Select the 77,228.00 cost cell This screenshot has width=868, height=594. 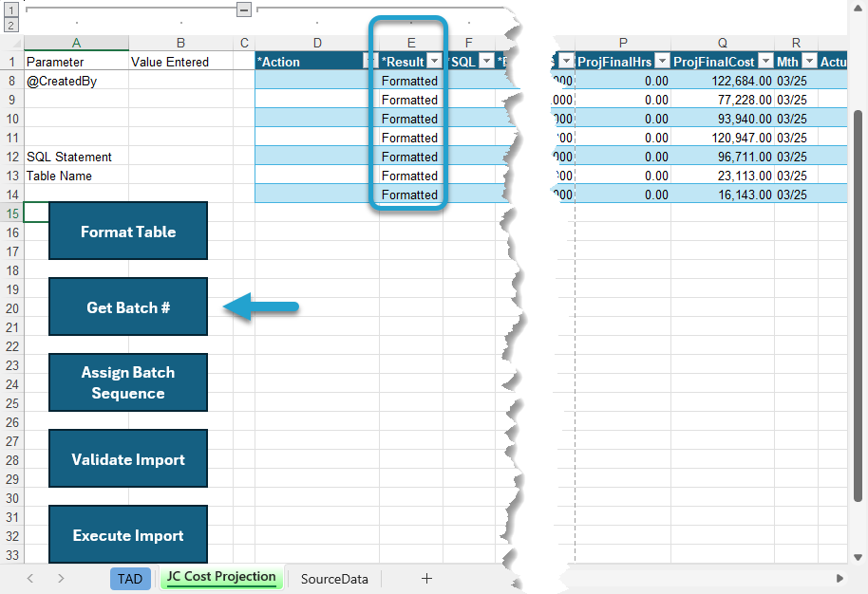click(x=723, y=100)
